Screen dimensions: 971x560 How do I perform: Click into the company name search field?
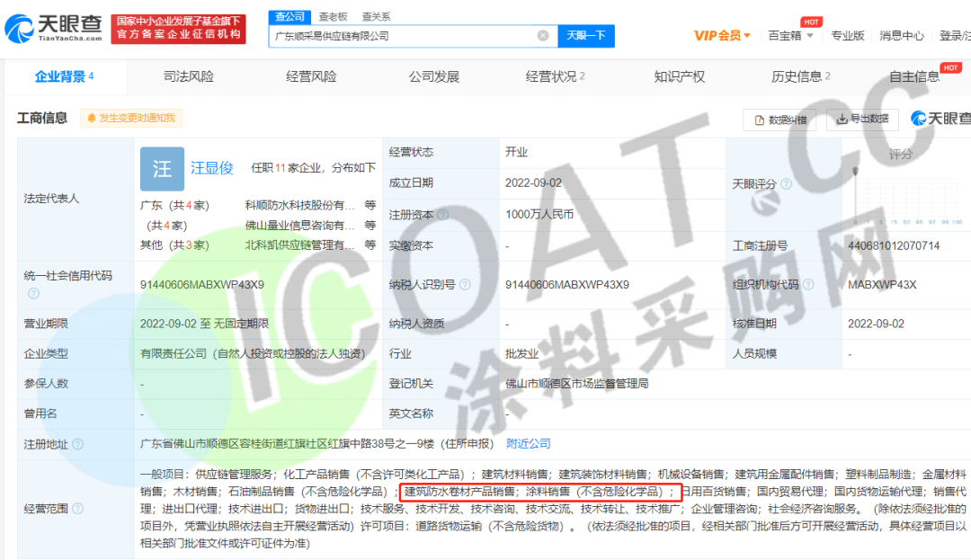pyautogui.click(x=405, y=36)
